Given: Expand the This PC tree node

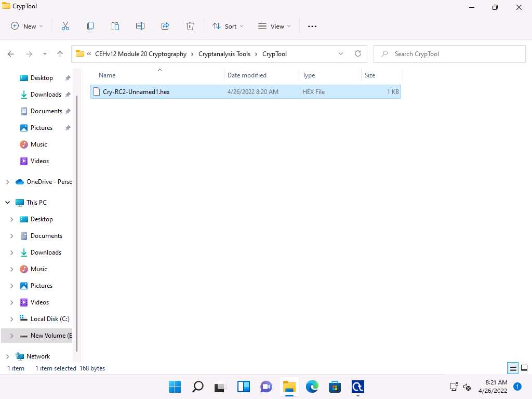Looking at the screenshot, I should coord(7,203).
